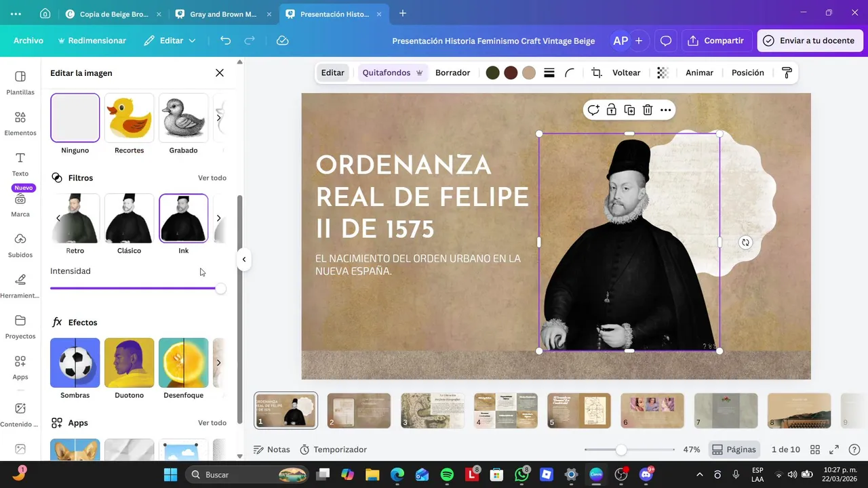
Task: Click the Editar image toolbar button
Action: coord(332,73)
